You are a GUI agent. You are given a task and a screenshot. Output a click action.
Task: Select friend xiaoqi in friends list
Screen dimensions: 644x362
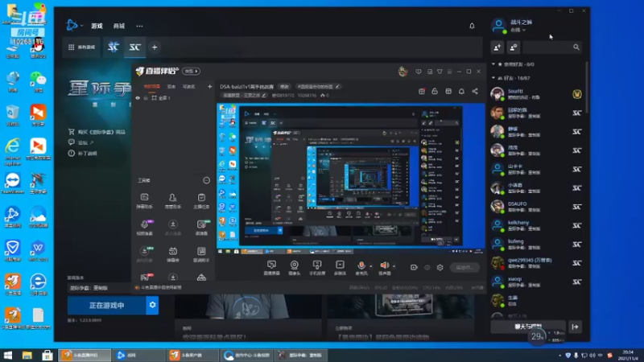pos(536,282)
